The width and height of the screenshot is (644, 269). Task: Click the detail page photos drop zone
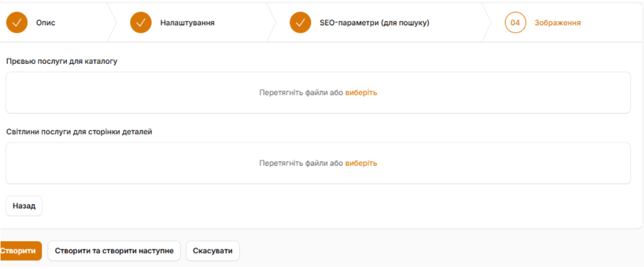[160, 163]
